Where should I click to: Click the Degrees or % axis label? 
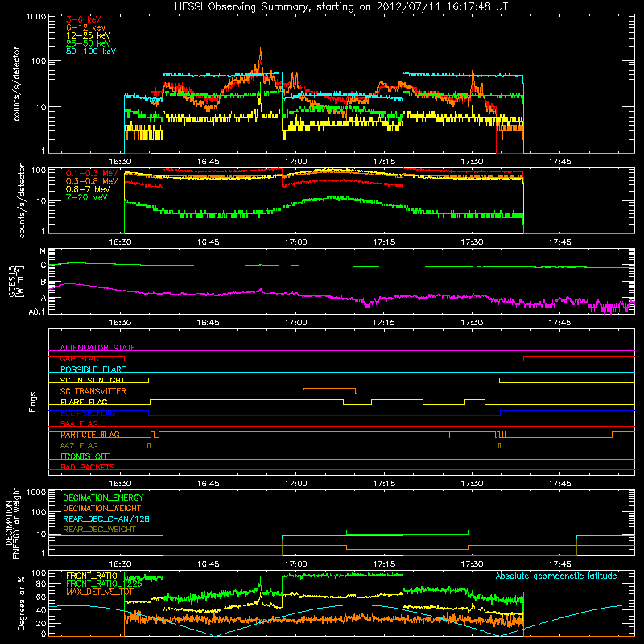point(19,603)
